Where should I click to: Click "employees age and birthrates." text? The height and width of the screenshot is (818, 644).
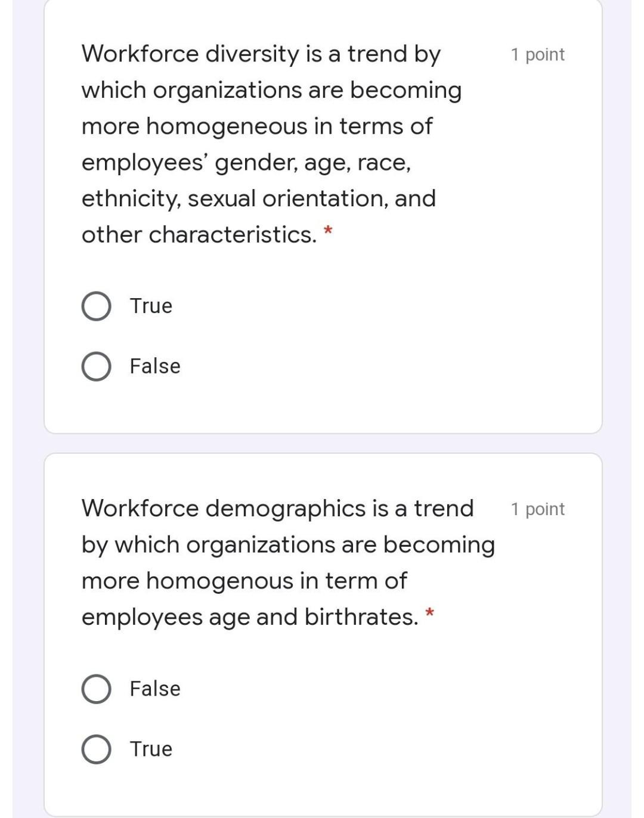pos(250,617)
